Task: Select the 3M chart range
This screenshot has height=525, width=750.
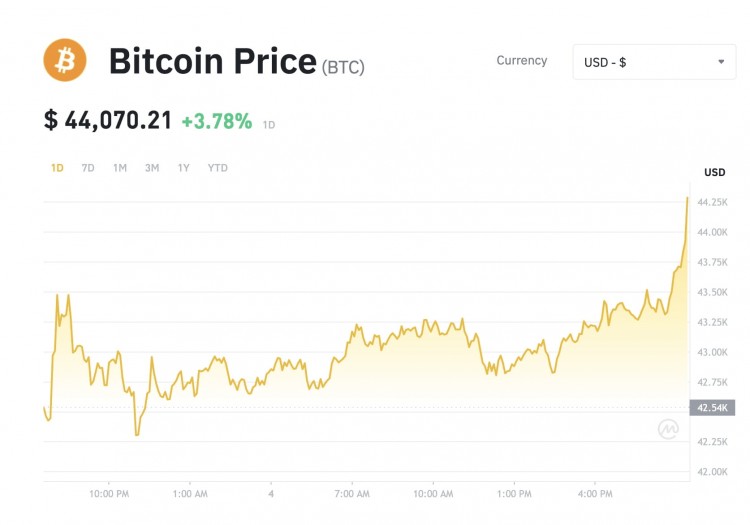Action: (x=152, y=168)
